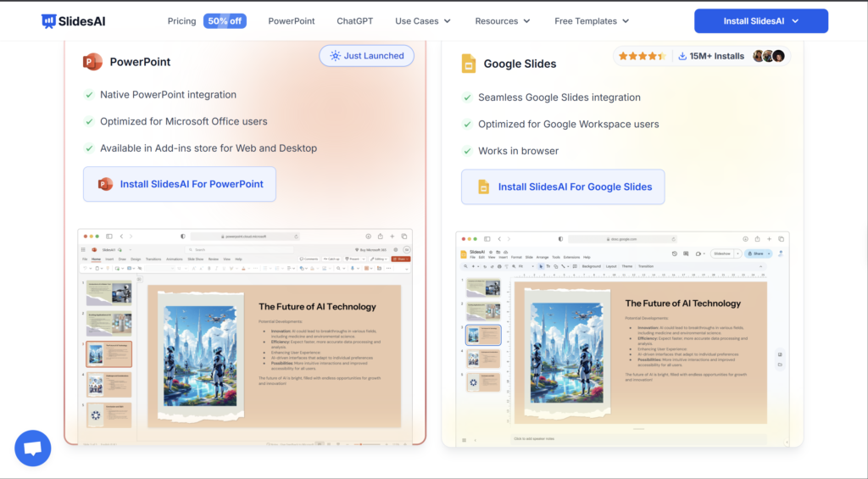This screenshot has width=868, height=479.
Task: Click checkmark next to Native PowerPoint integration
Action: pyautogui.click(x=89, y=95)
